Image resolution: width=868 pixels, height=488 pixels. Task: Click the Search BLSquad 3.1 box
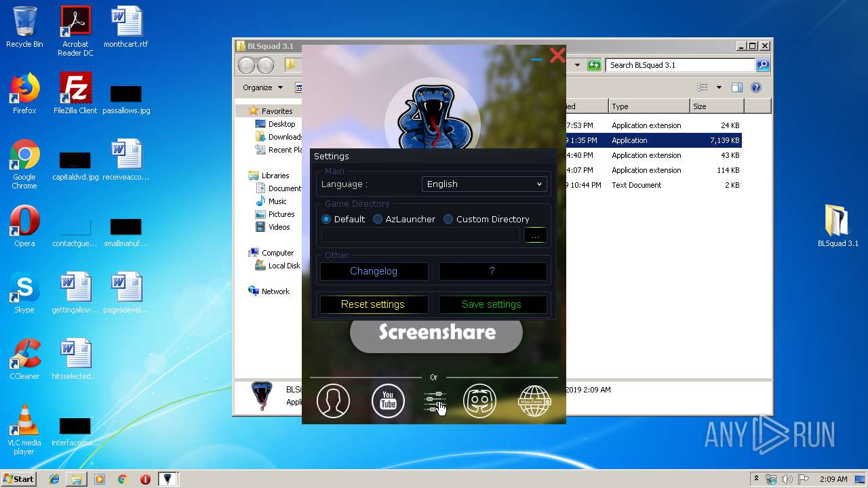(x=680, y=65)
